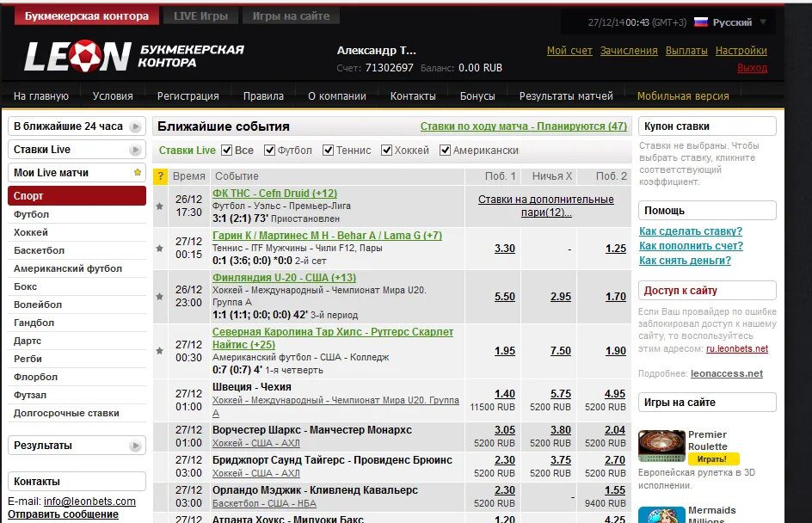This screenshot has height=523, width=812.
Task: Toggle the Все checkbox
Action: point(226,151)
